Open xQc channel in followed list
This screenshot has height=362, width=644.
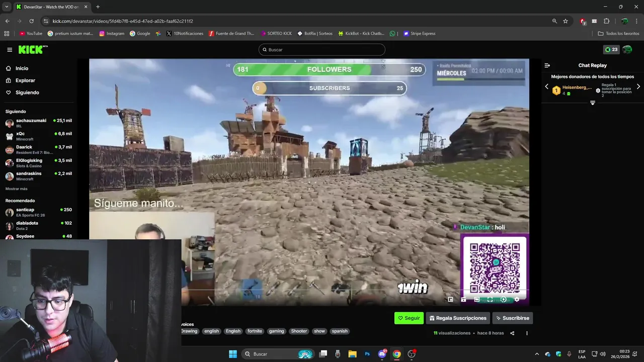(x=38, y=136)
